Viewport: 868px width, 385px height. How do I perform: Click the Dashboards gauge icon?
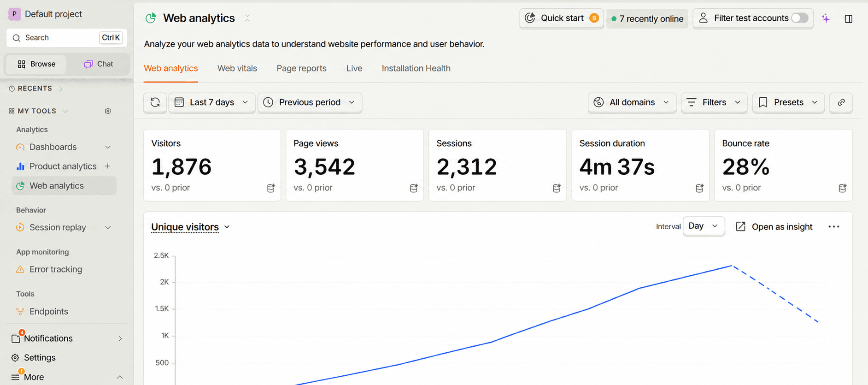tap(20, 147)
